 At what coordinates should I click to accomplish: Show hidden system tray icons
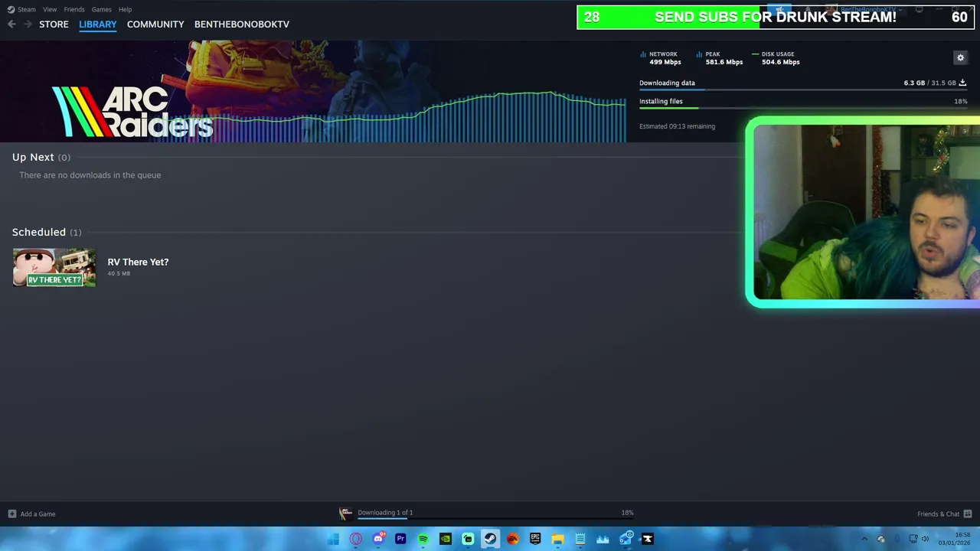click(x=864, y=539)
